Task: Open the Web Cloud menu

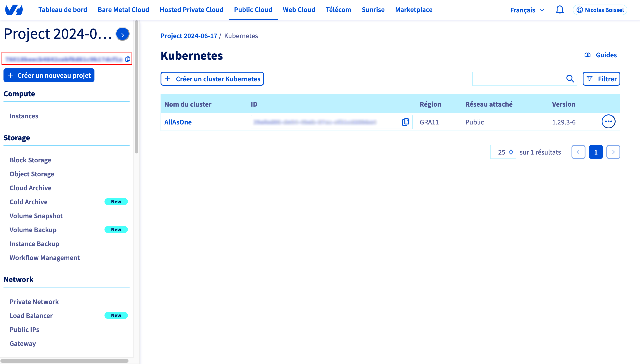Action: click(x=299, y=10)
